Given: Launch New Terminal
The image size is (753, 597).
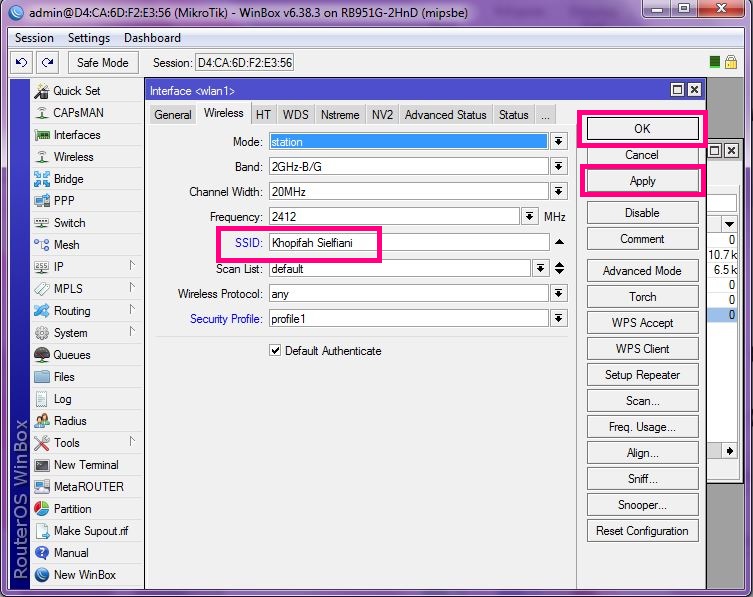Looking at the screenshot, I should 86,465.
